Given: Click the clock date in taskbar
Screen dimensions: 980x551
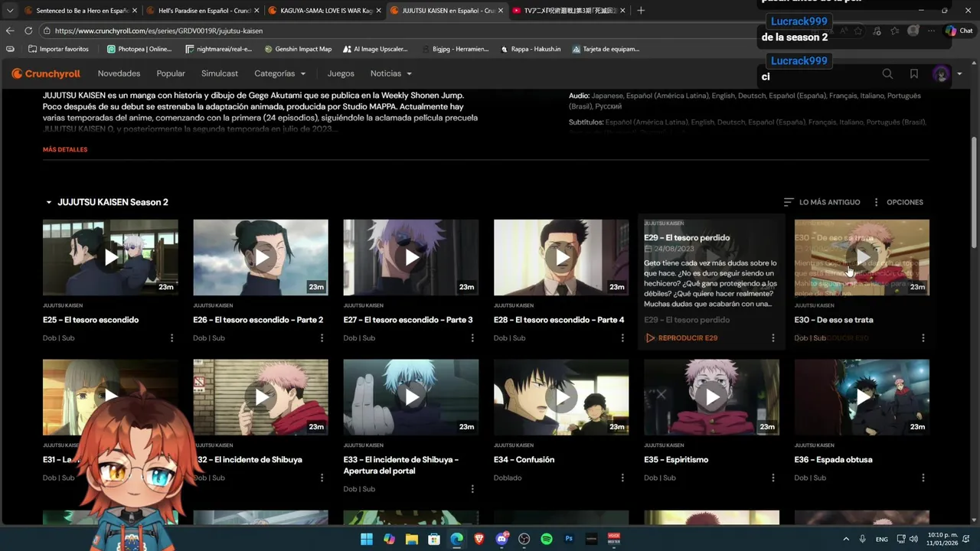Looking at the screenshot, I should (x=942, y=539).
